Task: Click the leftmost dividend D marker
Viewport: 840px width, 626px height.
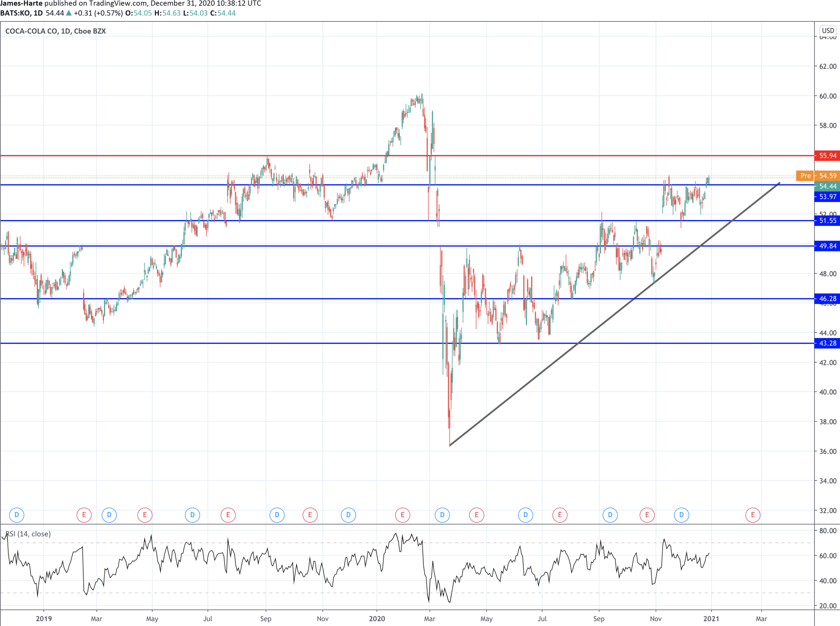Action: (x=16, y=515)
